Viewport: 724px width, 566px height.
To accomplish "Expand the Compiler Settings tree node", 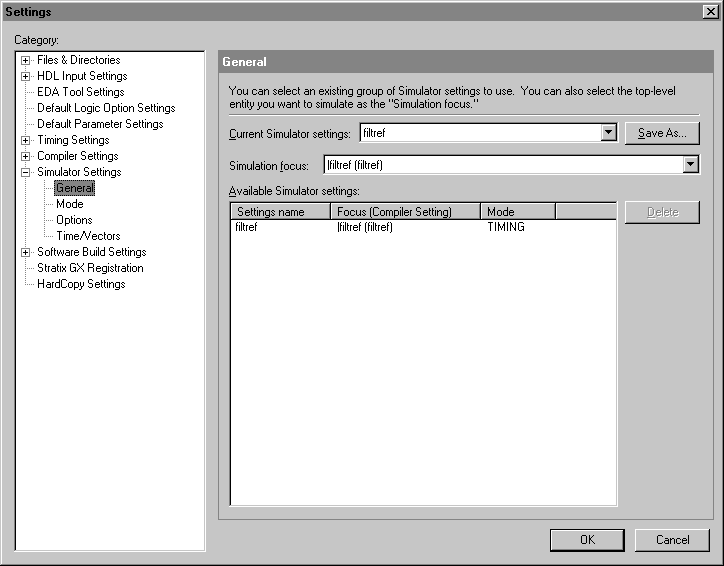I will [x=26, y=156].
